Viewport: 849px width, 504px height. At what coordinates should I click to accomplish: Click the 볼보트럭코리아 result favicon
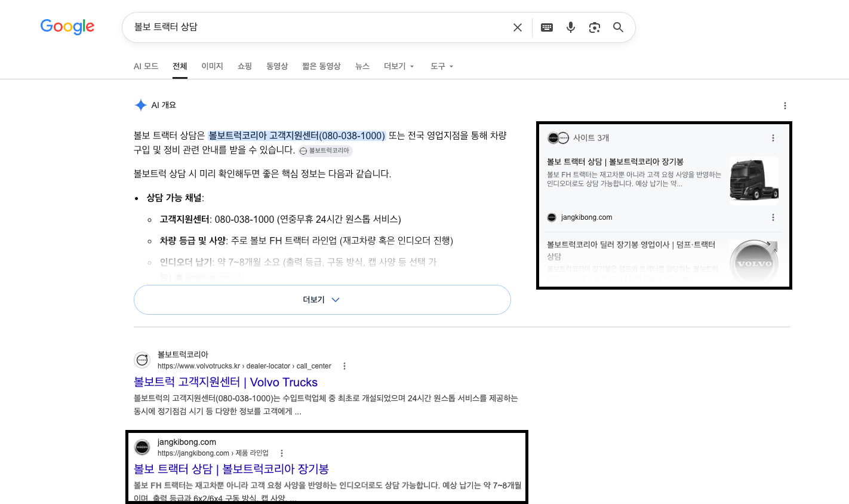142,360
